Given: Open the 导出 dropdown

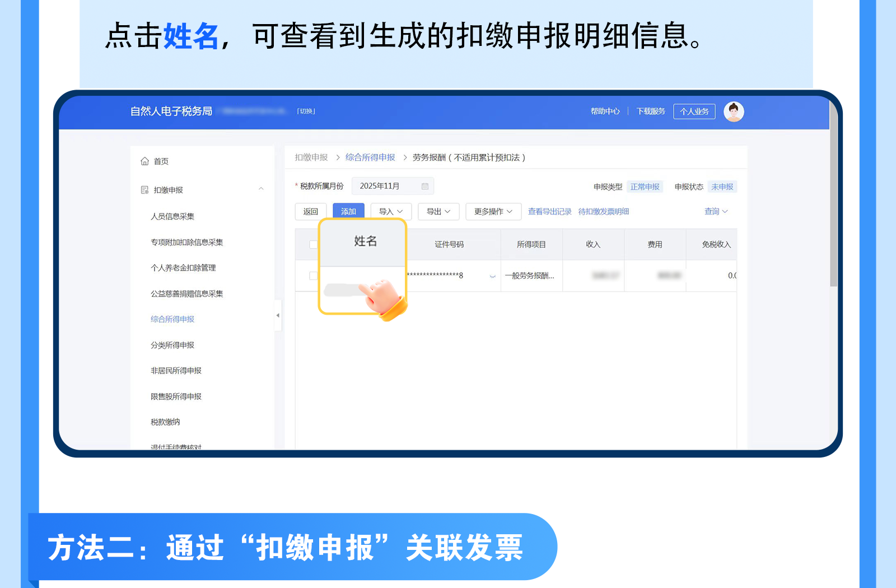Looking at the screenshot, I should click(x=438, y=212).
